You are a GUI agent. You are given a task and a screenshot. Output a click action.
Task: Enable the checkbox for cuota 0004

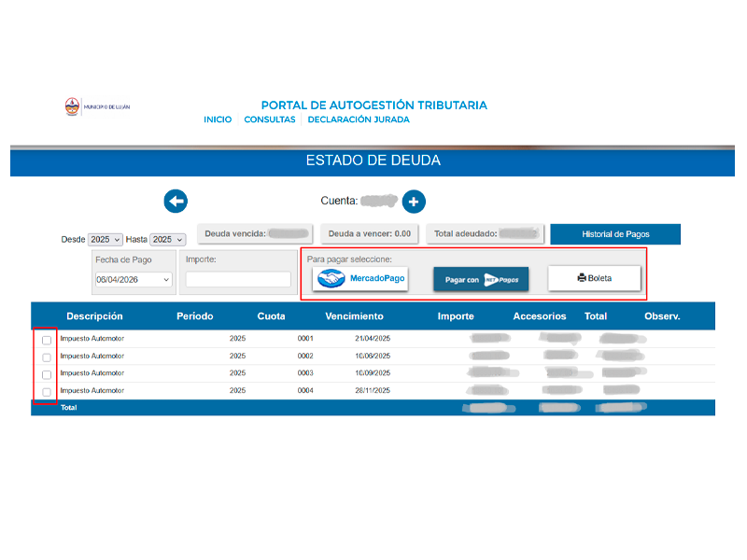pos(47,392)
